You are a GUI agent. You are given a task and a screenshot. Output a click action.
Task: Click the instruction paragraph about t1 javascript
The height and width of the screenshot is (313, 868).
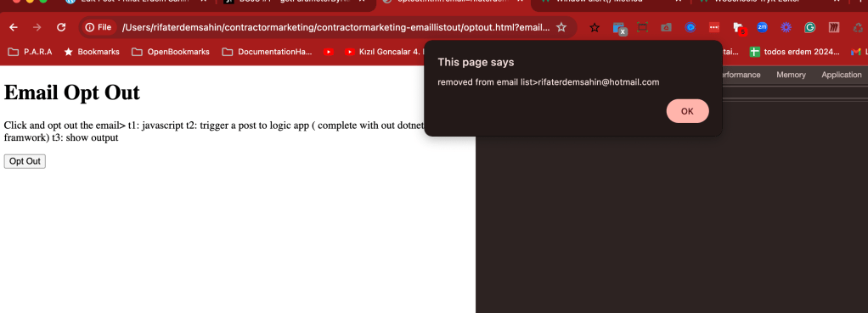214,131
